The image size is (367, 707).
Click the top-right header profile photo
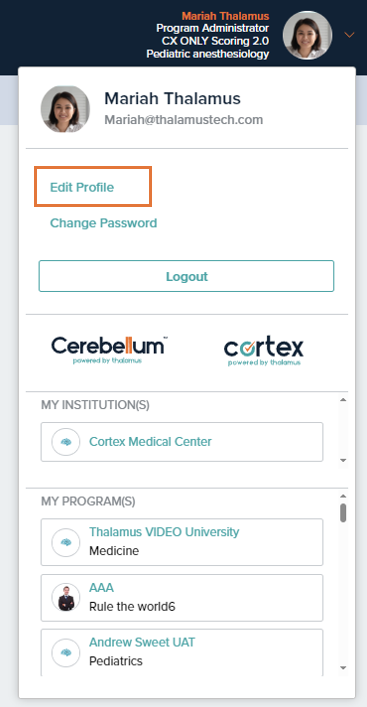point(307,35)
